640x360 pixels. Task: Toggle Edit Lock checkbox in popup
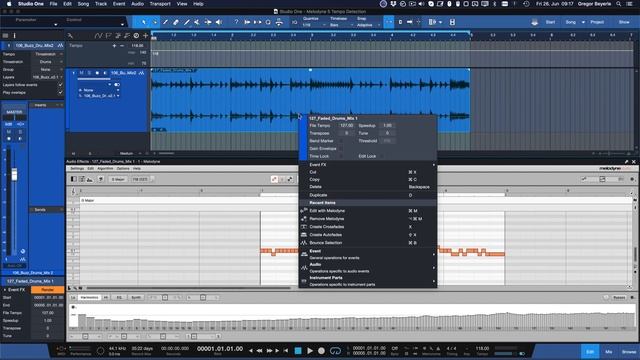click(382, 156)
